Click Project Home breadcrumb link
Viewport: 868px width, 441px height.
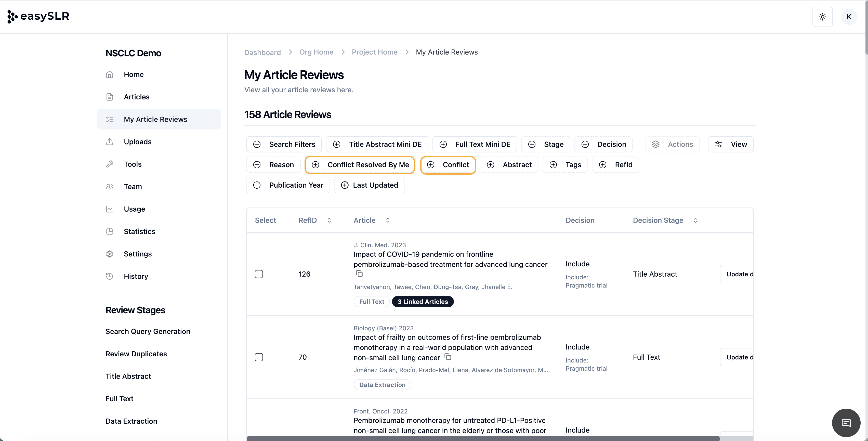[374, 52]
